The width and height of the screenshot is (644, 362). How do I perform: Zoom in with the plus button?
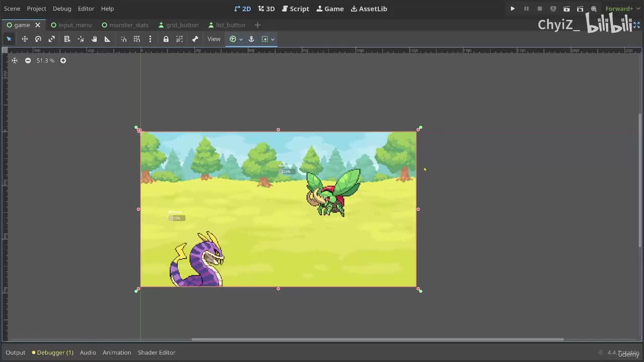click(63, 60)
